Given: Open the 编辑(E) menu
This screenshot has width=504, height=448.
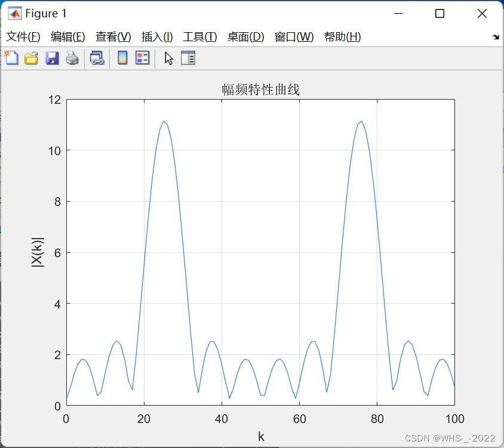Looking at the screenshot, I should point(68,36).
